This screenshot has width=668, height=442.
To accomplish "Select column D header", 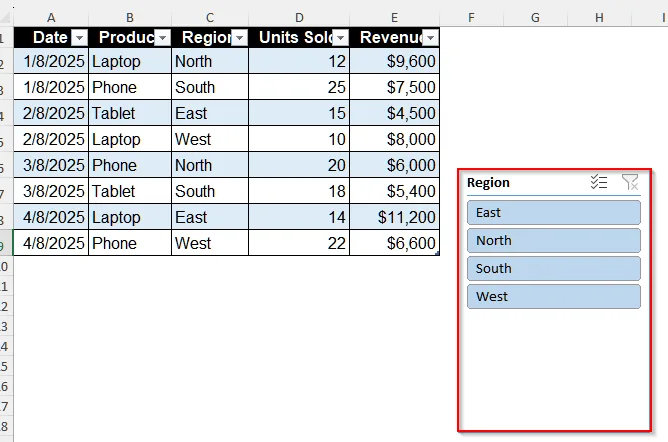I will pyautogui.click(x=299, y=18).
